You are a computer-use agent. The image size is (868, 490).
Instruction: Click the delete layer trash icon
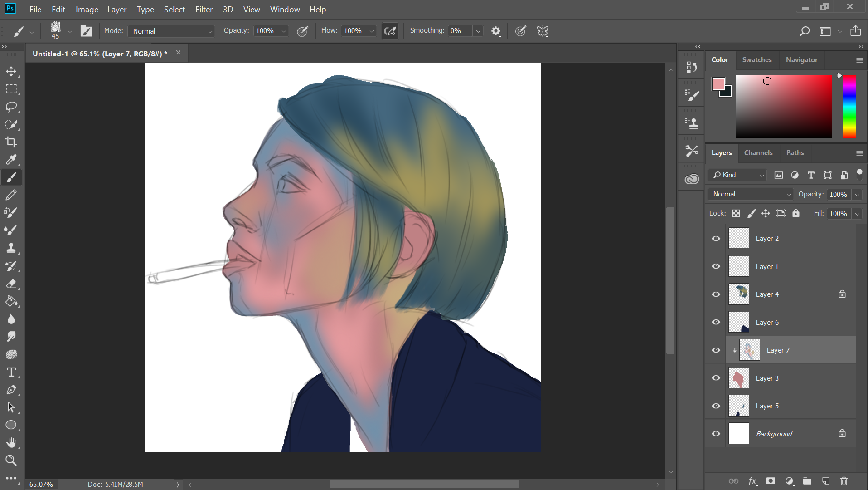[844, 481]
